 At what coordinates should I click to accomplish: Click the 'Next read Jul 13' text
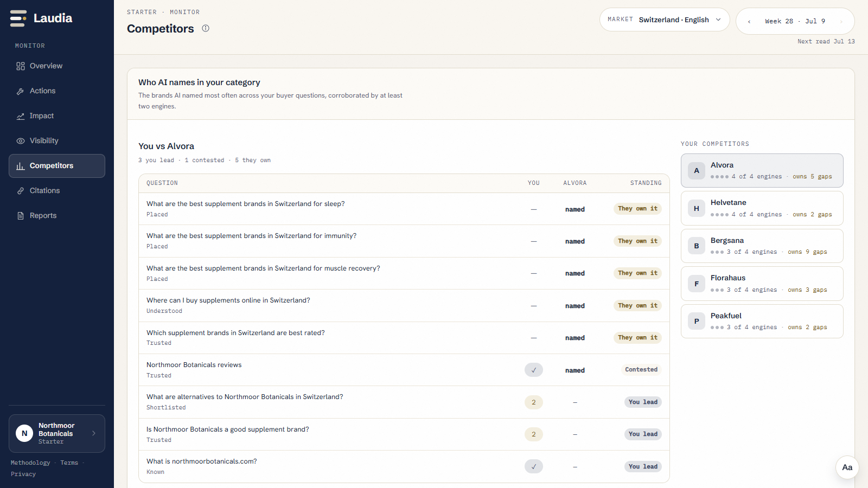[826, 42]
